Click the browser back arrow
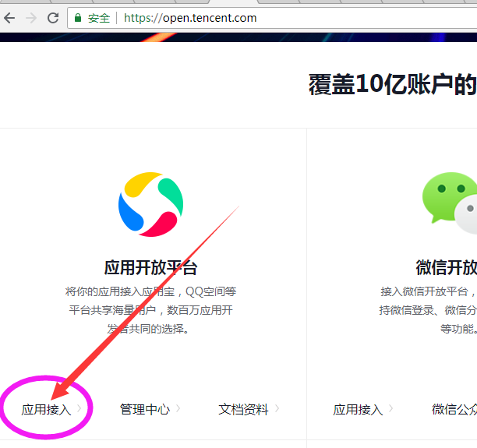The width and height of the screenshot is (477, 448). coord(10,18)
